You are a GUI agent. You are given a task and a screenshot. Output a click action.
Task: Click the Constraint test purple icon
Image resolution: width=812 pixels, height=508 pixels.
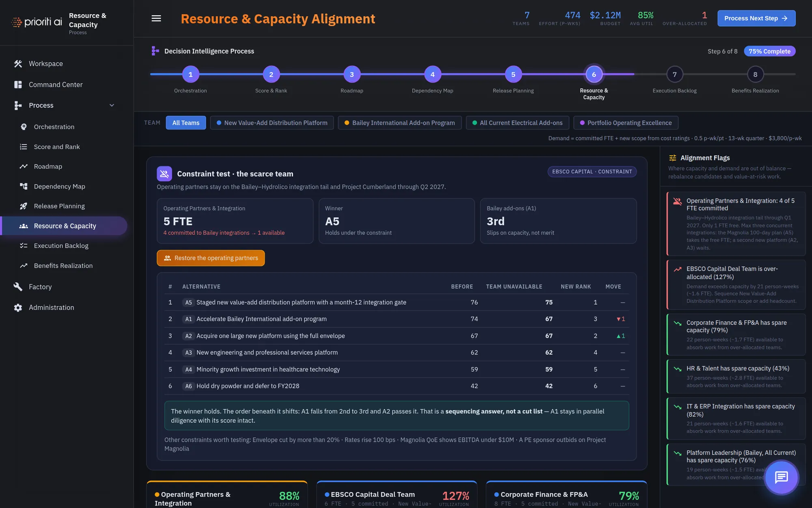point(164,174)
